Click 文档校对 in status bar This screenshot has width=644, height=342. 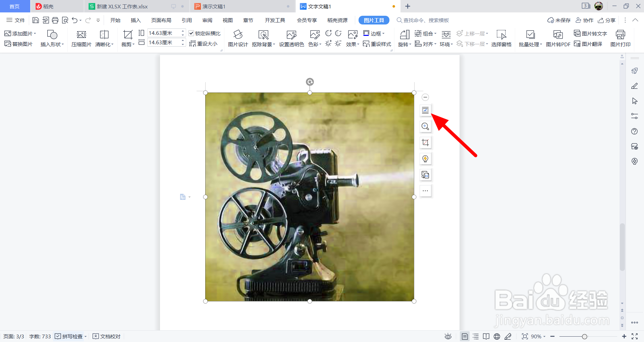[106, 336]
